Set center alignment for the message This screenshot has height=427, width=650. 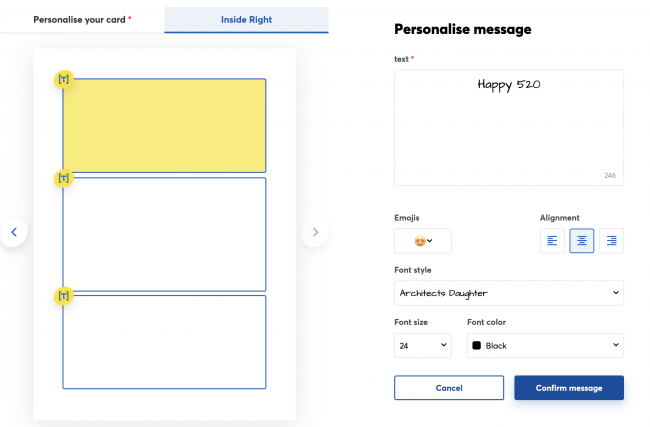point(582,241)
